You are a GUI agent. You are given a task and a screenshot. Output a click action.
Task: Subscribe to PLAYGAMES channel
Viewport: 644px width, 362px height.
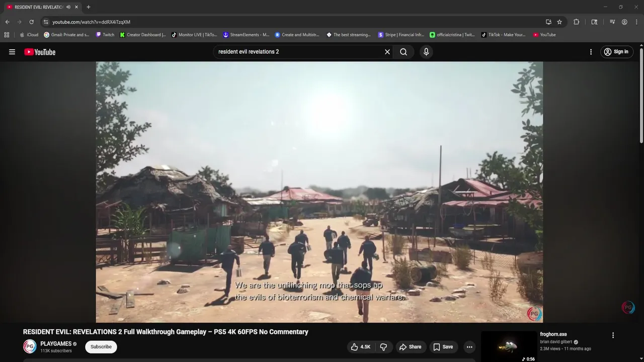pyautogui.click(x=101, y=347)
